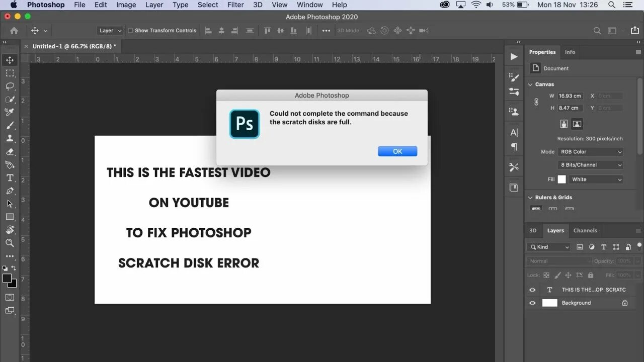Collapse the Canvas section
The height and width of the screenshot is (362, 644).
coord(530,84)
